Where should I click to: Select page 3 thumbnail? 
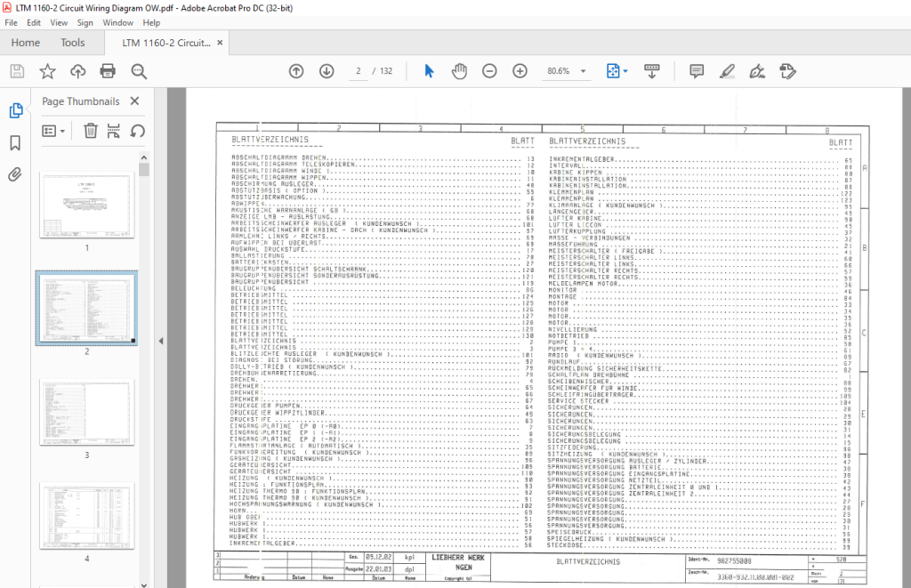click(86, 412)
